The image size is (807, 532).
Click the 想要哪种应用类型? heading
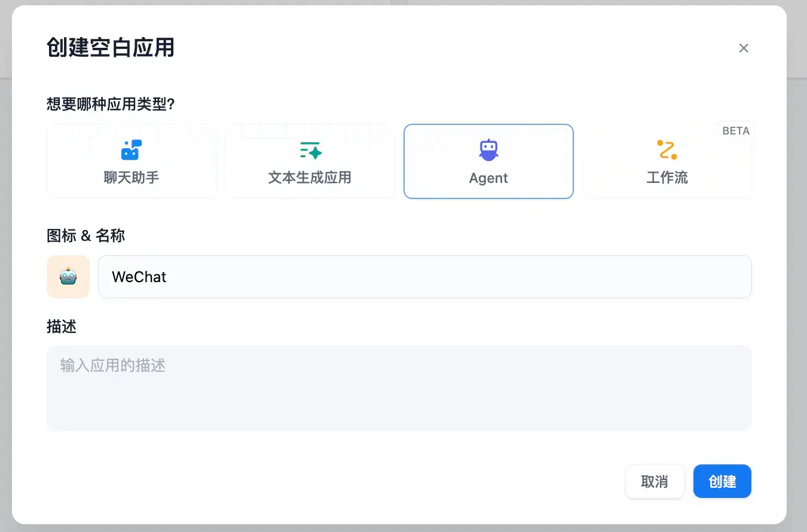coord(111,104)
